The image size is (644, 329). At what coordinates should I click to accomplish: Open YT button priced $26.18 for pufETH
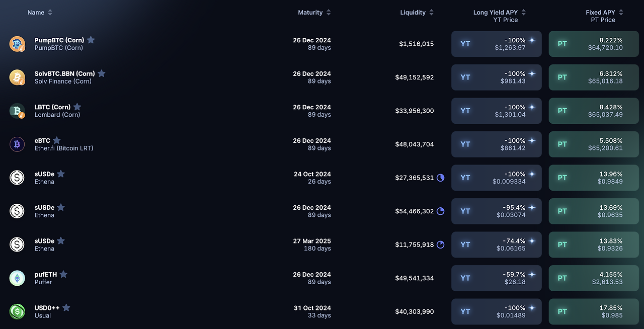[497, 278]
